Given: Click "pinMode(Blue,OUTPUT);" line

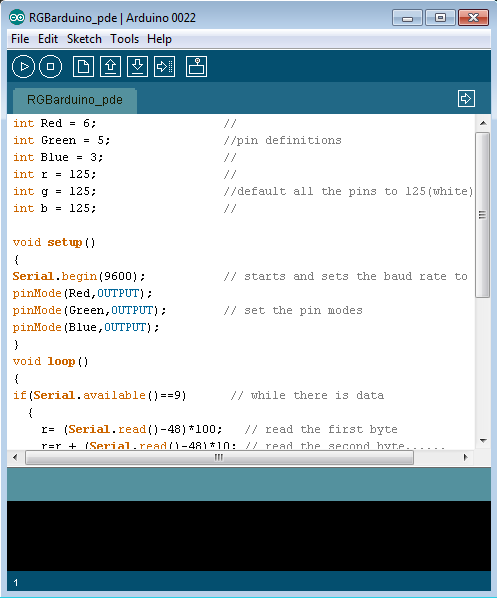Looking at the screenshot, I should [x=86, y=327].
